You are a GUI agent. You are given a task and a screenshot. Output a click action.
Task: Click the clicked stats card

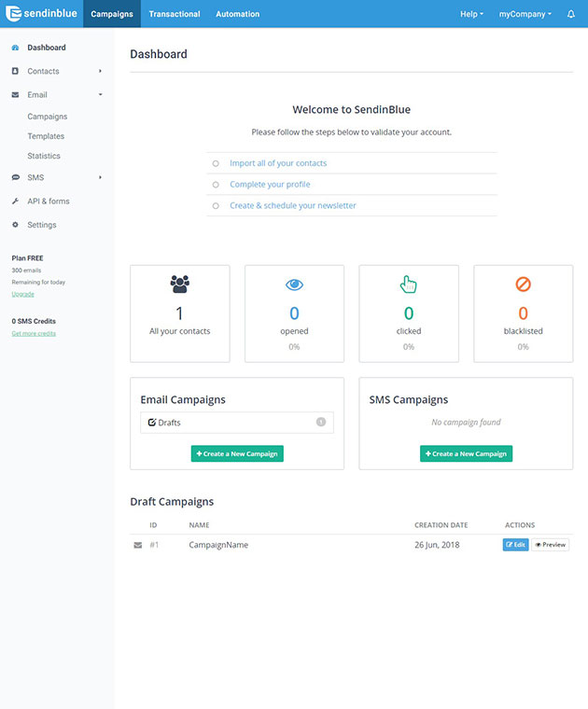point(409,313)
